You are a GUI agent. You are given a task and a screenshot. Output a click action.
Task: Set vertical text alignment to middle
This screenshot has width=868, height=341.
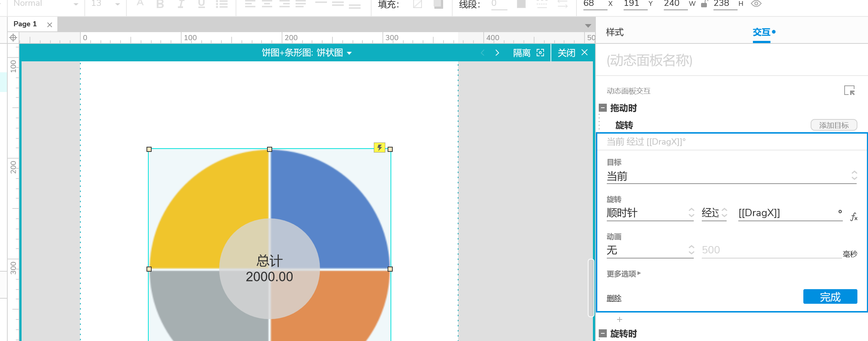338,4
